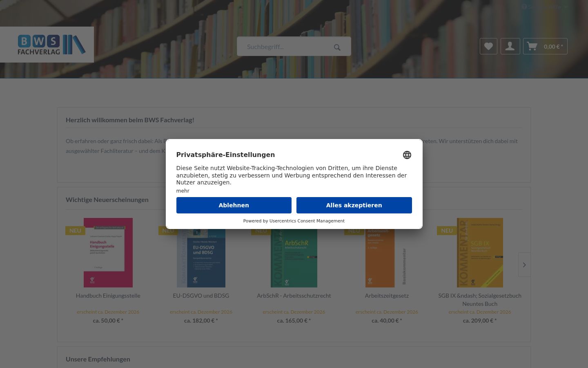
Task: Click the globe language icon in the privacy dialog
Action: tap(407, 155)
